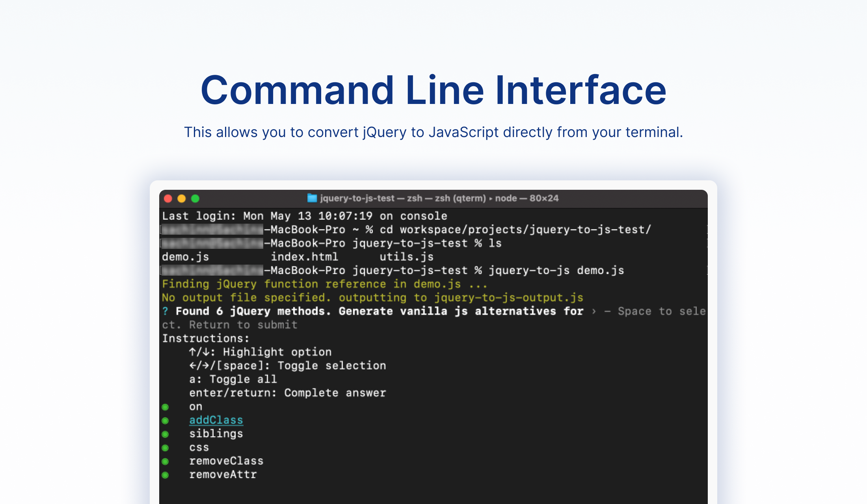
Task: Click the red close window dot
Action: pyautogui.click(x=168, y=198)
